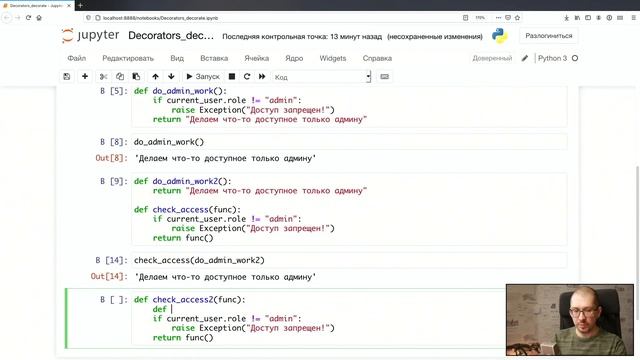Go to the browser home page icon
This screenshot has width=640, height=360.
[39, 18]
